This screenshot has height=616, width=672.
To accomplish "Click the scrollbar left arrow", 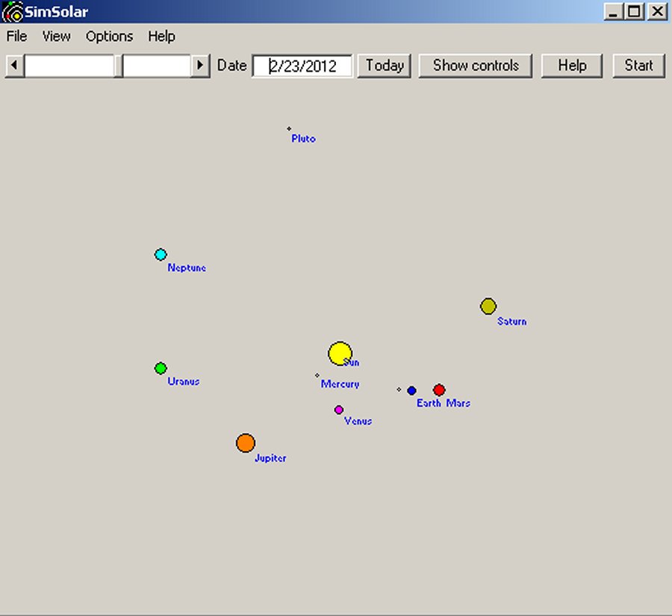I will [x=14, y=66].
